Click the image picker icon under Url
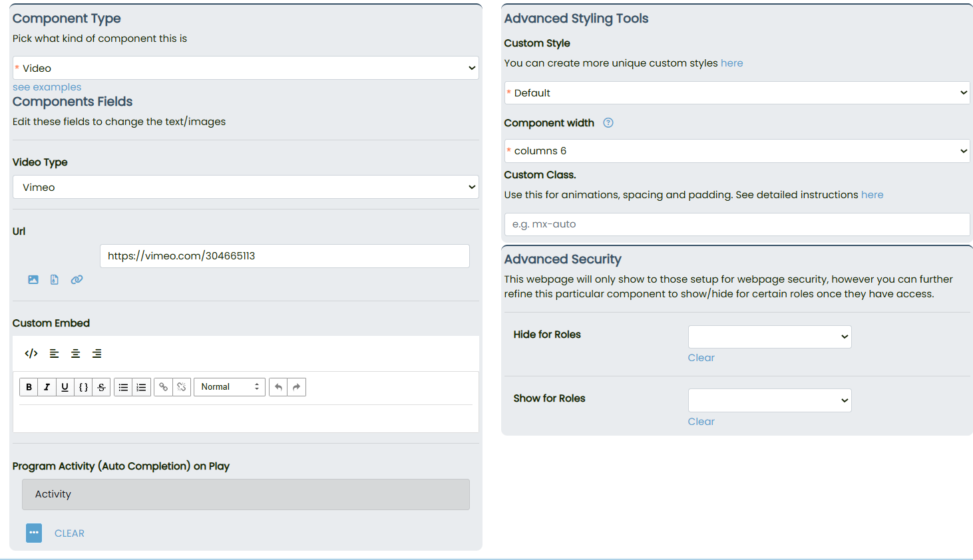 click(x=33, y=280)
